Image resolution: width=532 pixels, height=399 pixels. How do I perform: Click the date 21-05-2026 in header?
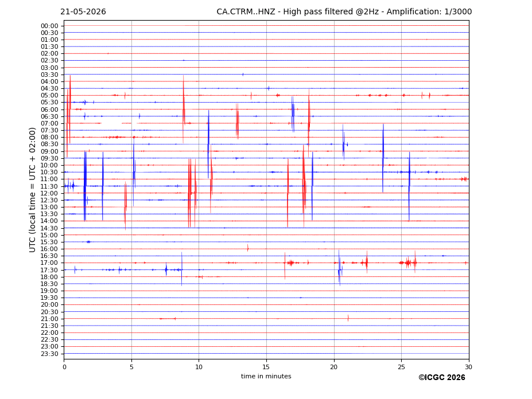(83, 12)
